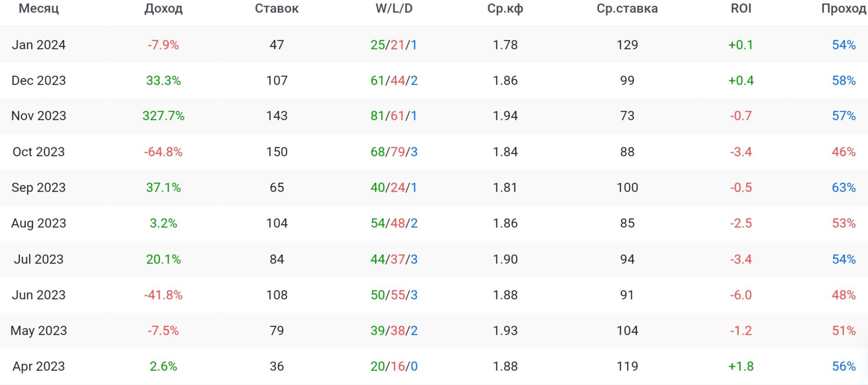Click the Ставок column header
Viewport: 868px width, 385px height.
tap(277, 9)
